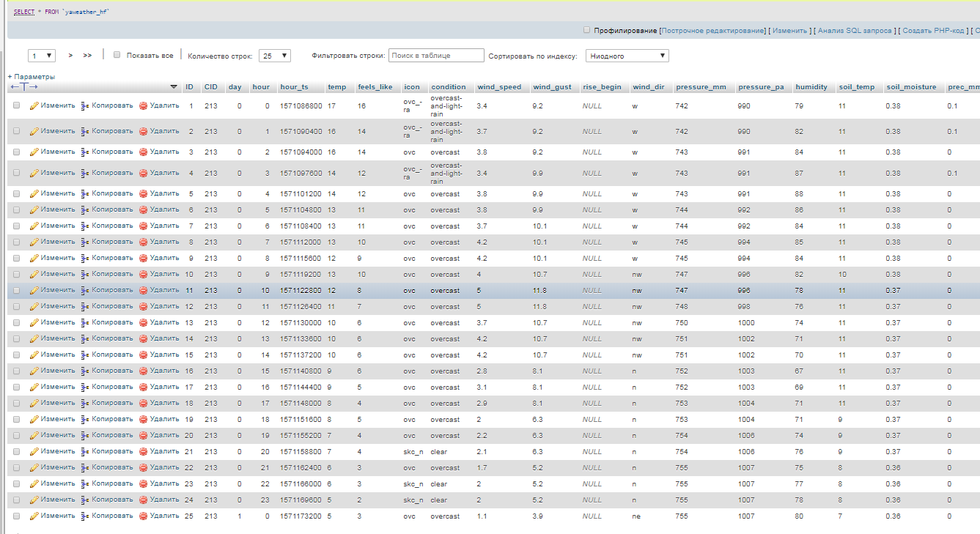Enable the Профилирование checkbox
Screen dimensions: 980x534
click(586, 30)
